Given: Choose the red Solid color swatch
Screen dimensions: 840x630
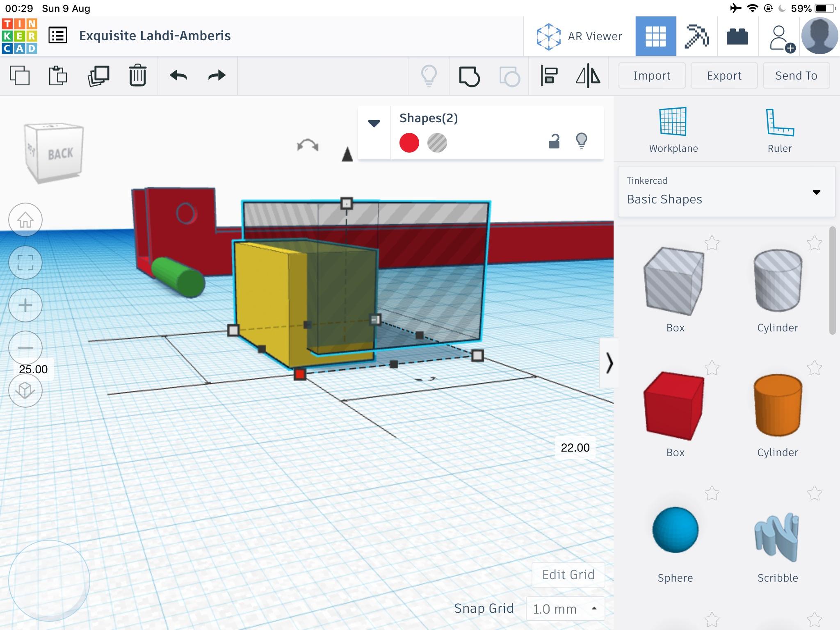Looking at the screenshot, I should (409, 143).
